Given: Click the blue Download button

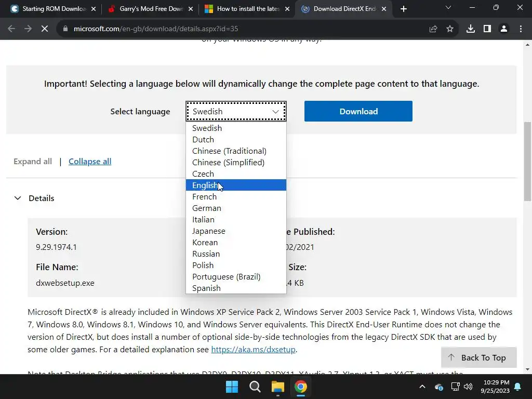Looking at the screenshot, I should tap(358, 111).
